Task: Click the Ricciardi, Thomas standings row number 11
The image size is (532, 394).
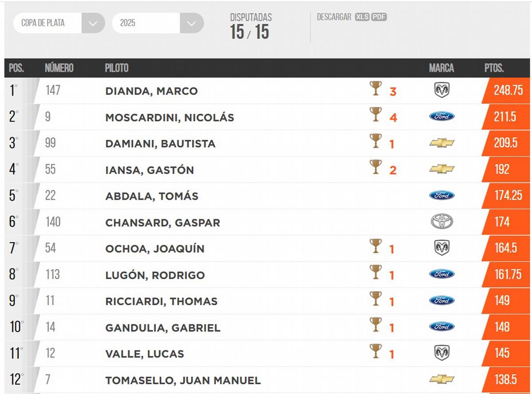Action: pyautogui.click(x=50, y=301)
